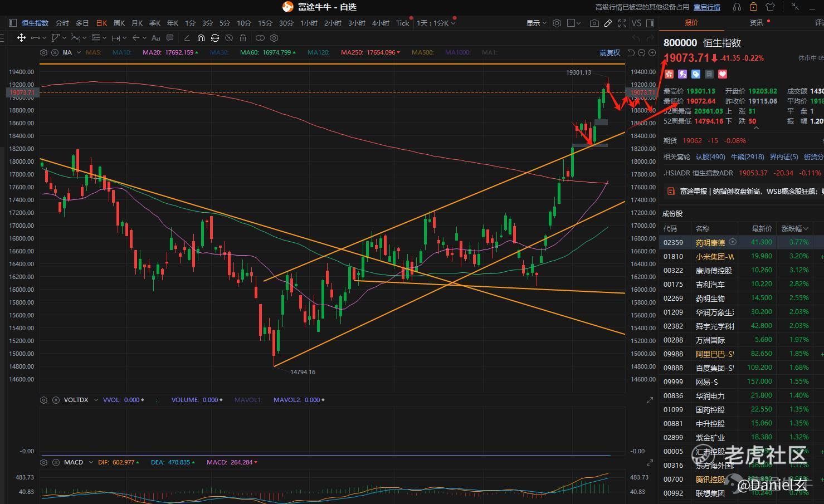Click the orange lock icon
Viewport: 824px width, 504px height.
[753, 7]
